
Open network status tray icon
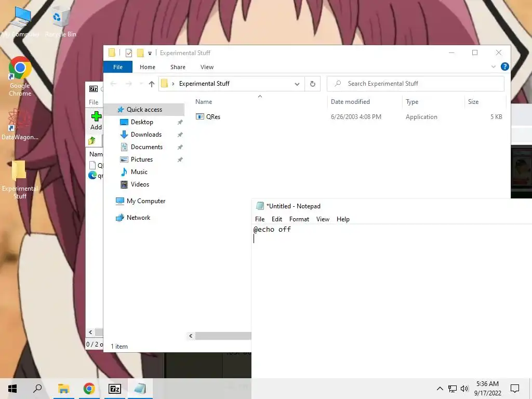point(453,389)
